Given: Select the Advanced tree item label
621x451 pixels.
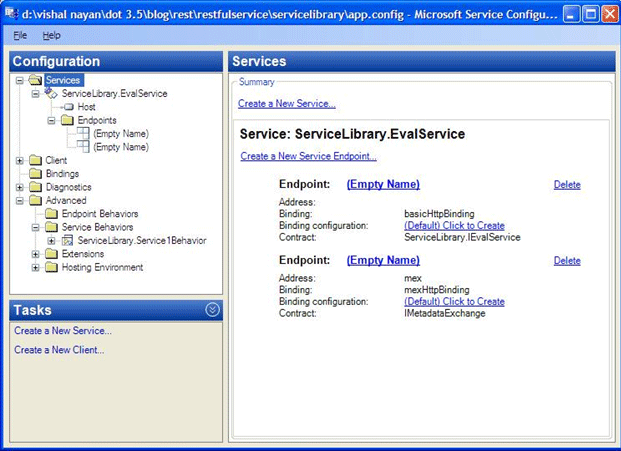Looking at the screenshot, I should coord(66,200).
